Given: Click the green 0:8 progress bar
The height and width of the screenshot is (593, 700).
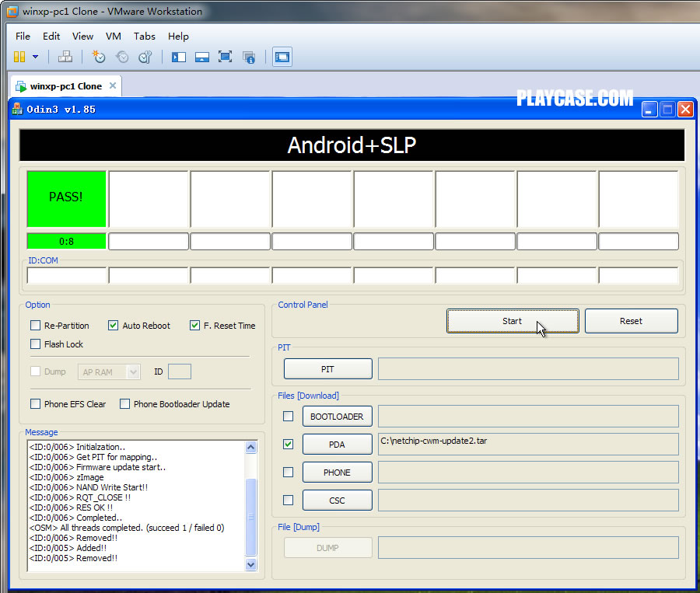Looking at the screenshot, I should 67,242.
